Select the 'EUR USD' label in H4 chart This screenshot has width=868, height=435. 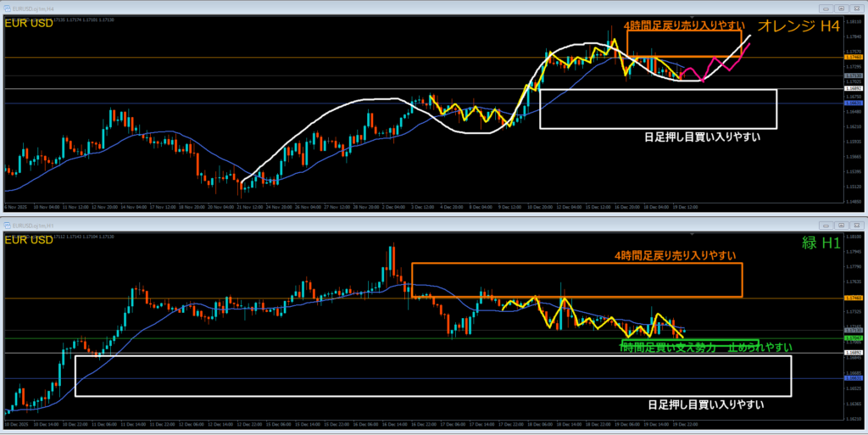[x=29, y=23]
